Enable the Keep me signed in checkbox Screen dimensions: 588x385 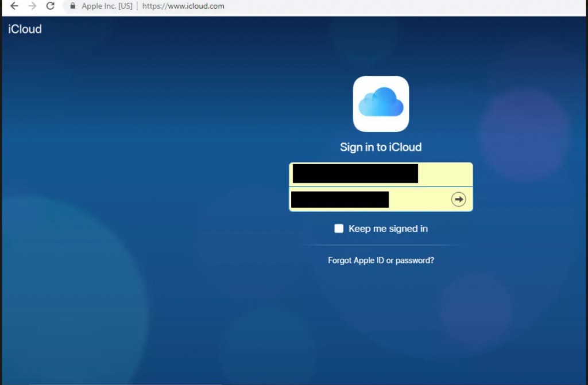point(339,228)
